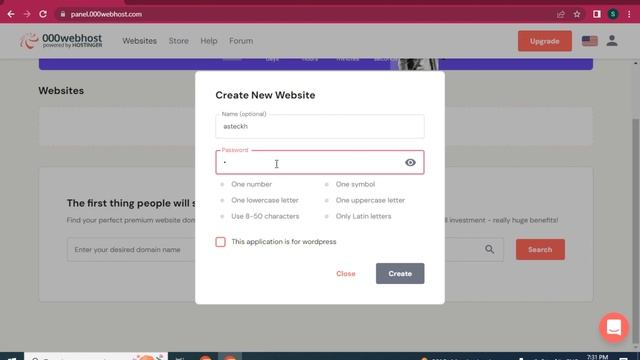The image size is (640, 360).
Task: Select the address bar URL panel.000webhost.com
Action: (106, 14)
